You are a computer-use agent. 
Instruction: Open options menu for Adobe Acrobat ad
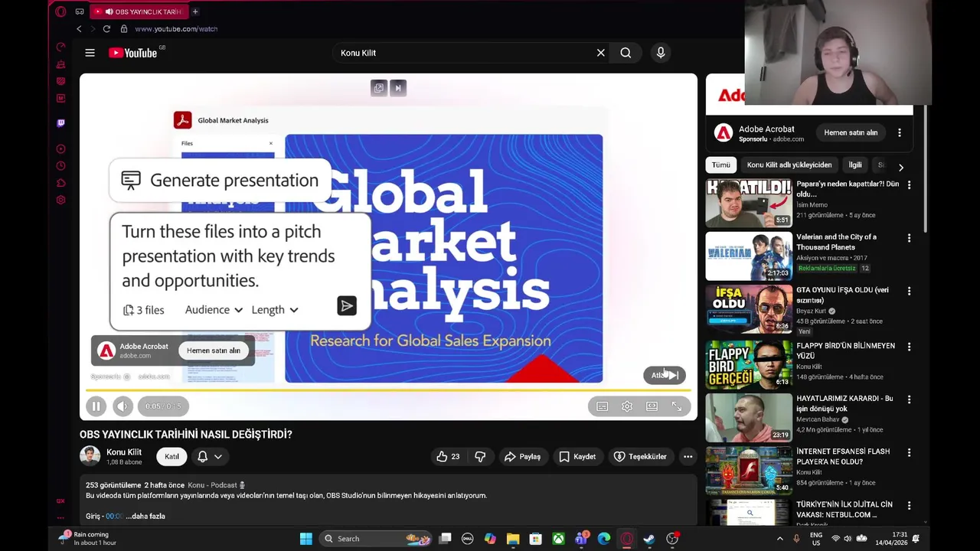(x=900, y=132)
